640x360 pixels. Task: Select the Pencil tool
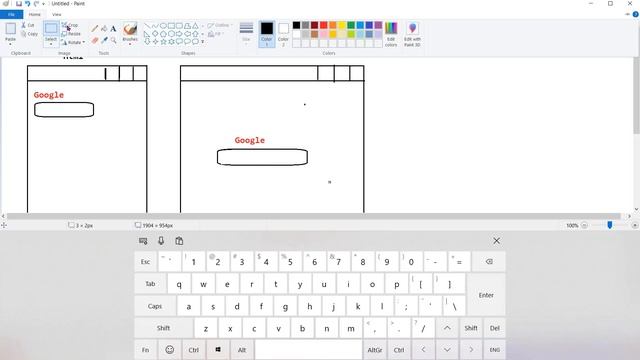[x=94, y=29]
